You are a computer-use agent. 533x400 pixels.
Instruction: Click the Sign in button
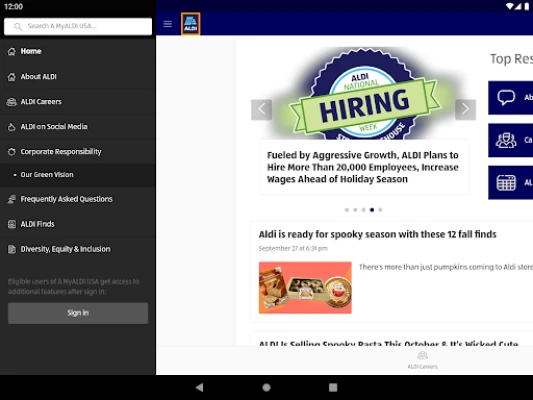[78, 313]
